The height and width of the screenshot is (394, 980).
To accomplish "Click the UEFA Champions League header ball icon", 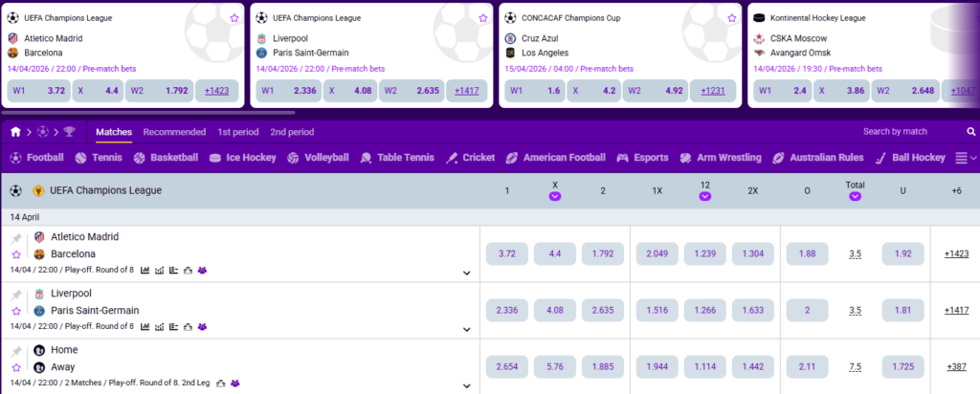I will [15, 190].
